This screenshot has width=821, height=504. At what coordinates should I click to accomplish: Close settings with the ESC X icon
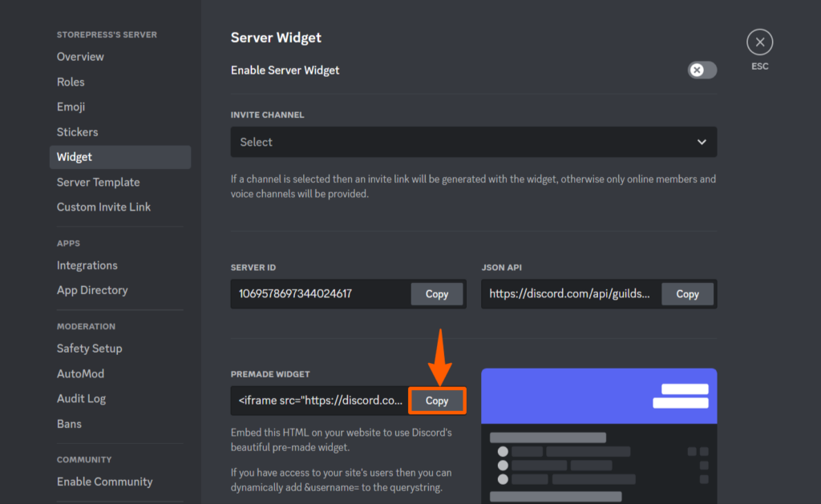759,42
